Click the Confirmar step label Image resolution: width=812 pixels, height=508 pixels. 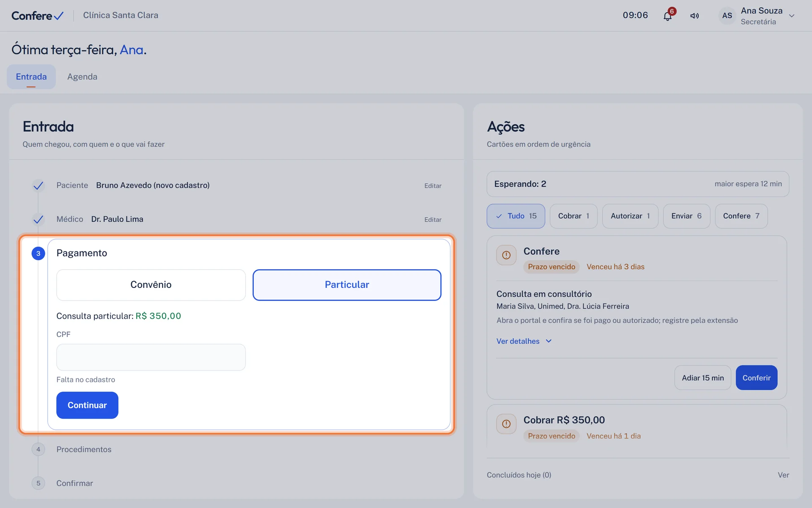point(74,483)
